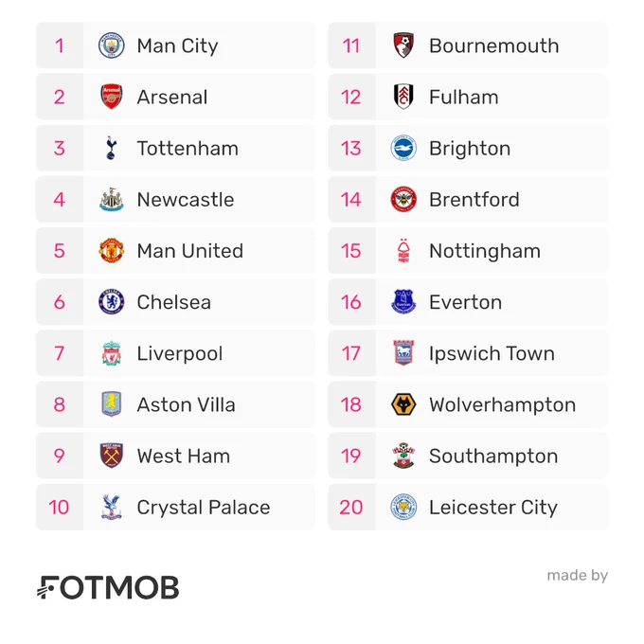The image size is (644, 644).
Task: Open the Bournemouth team row
Action: [468, 45]
